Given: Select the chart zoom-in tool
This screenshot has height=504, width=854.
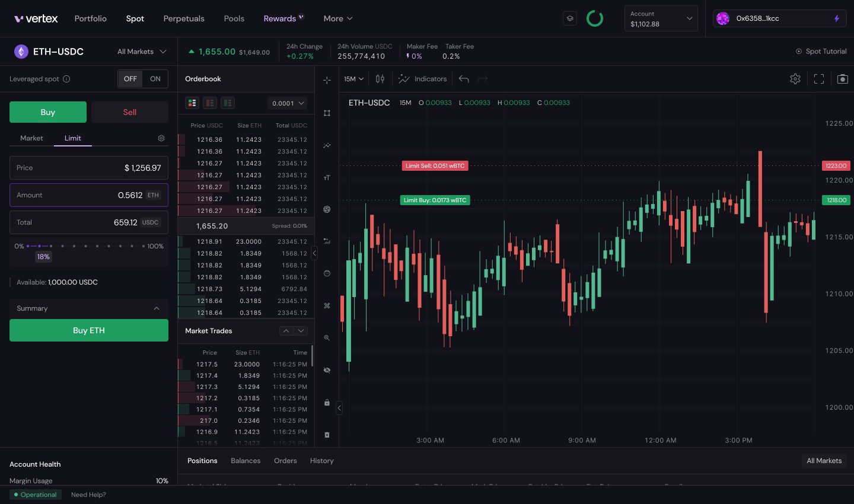Looking at the screenshot, I should [327, 337].
